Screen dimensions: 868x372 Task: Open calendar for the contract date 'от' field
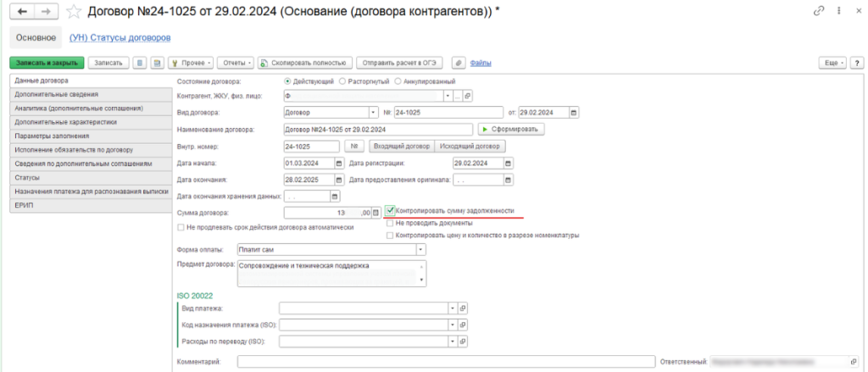tap(574, 113)
